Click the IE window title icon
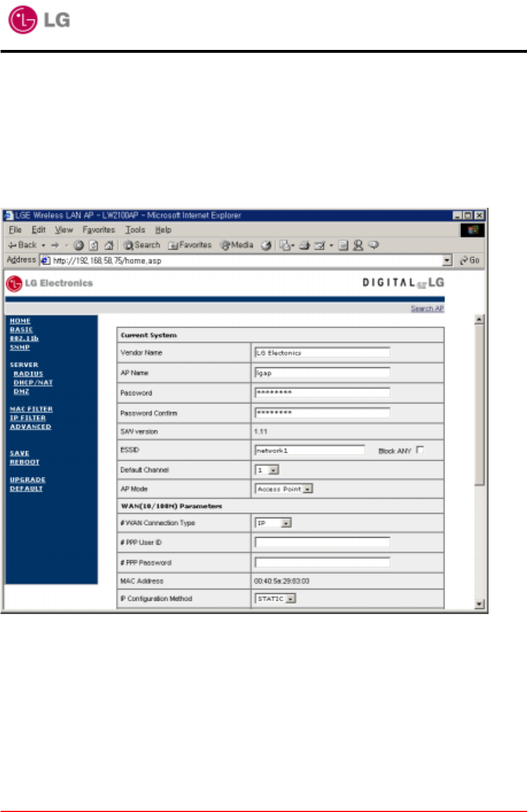Image resolution: width=527 pixels, height=812 pixels. click(x=9, y=215)
